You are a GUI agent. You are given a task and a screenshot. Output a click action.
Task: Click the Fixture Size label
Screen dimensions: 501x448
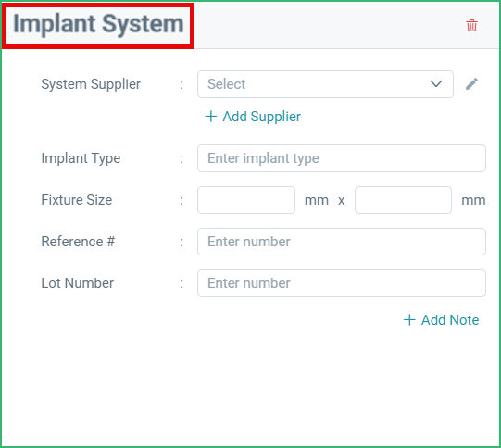coord(77,200)
